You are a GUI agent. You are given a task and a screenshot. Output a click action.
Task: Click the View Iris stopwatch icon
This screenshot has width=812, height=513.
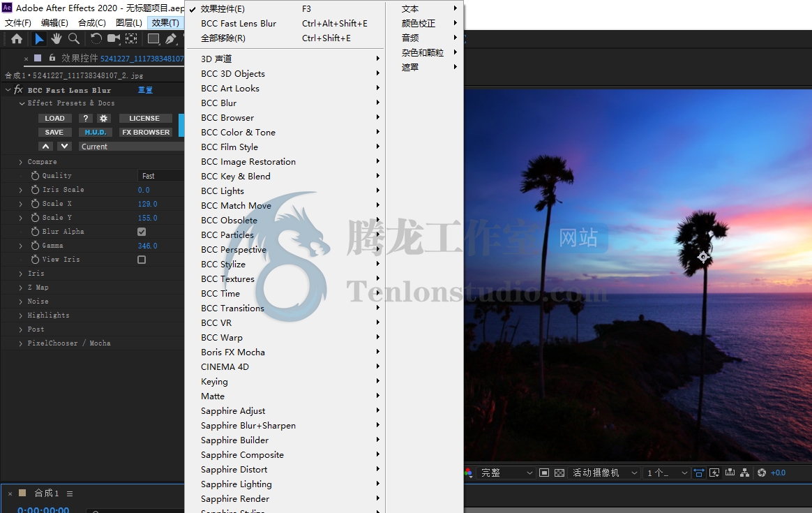pos(35,260)
